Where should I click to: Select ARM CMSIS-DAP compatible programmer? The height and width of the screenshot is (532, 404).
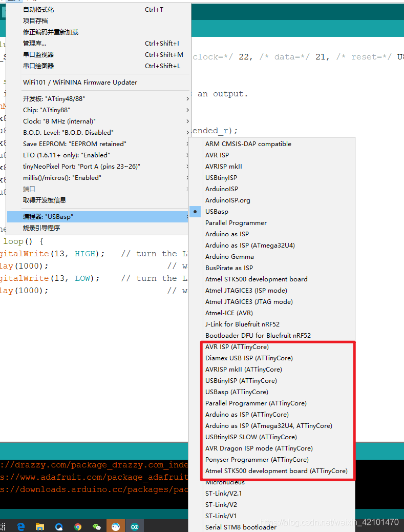tap(272, 144)
